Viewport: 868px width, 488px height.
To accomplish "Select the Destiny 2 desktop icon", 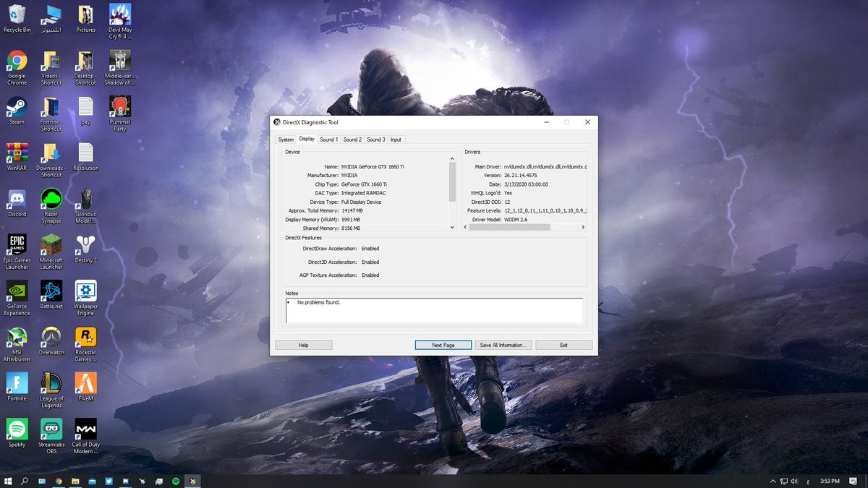I will point(85,248).
